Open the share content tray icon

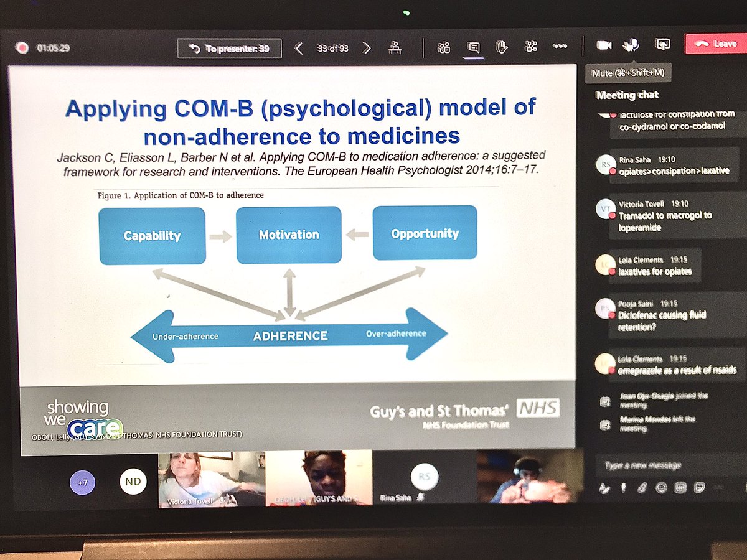pos(662,45)
